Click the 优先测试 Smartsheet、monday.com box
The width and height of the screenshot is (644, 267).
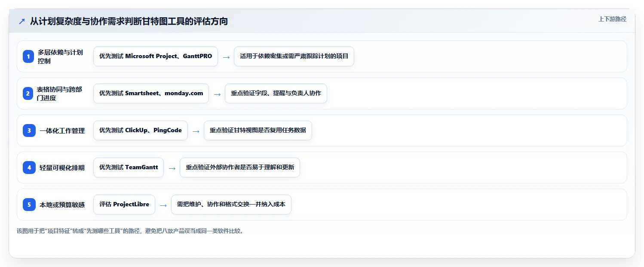tap(151, 93)
